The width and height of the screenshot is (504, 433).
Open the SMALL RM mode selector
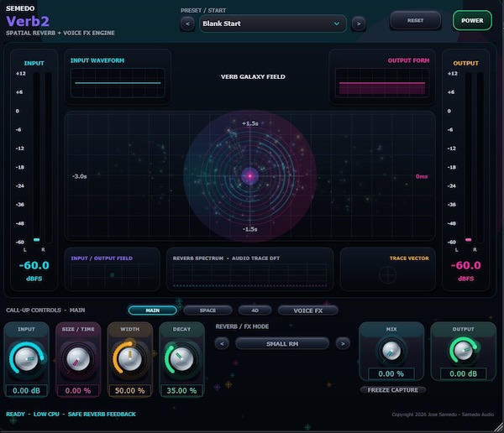(x=282, y=344)
